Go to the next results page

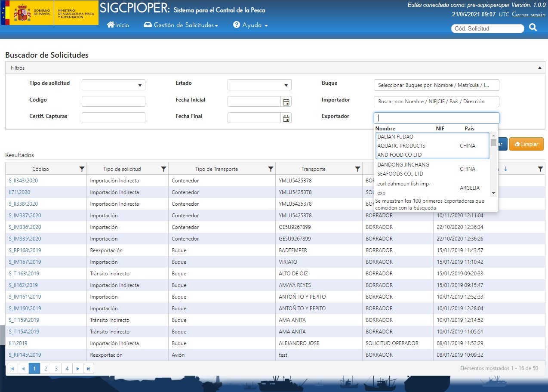pos(77,368)
